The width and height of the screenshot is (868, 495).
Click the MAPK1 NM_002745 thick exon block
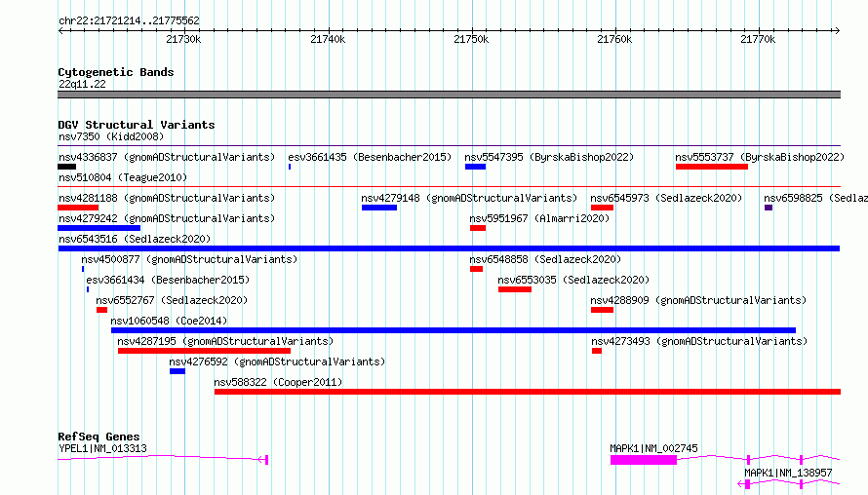(644, 460)
